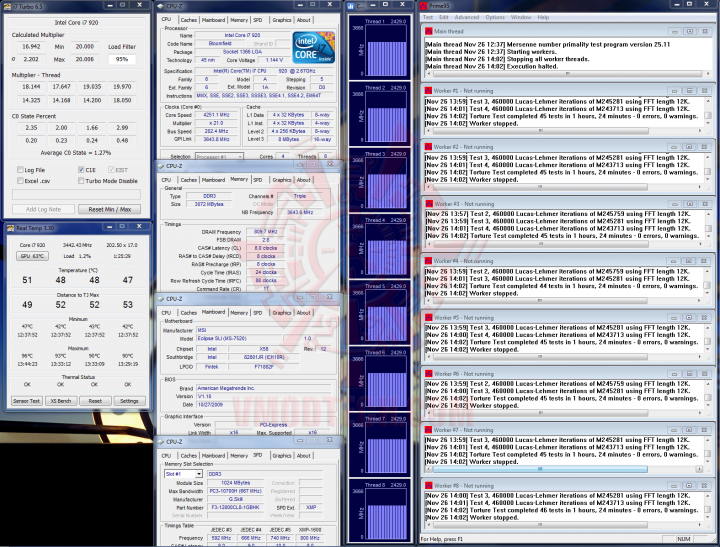Click the Thread 8 frequency graph
Viewport: 720px width, 547px height.
386,514
